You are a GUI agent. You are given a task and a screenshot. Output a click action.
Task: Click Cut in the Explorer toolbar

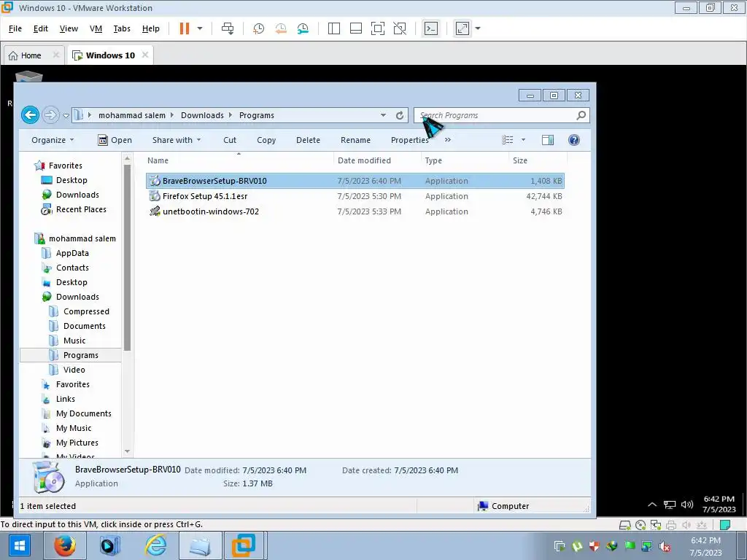pos(230,140)
